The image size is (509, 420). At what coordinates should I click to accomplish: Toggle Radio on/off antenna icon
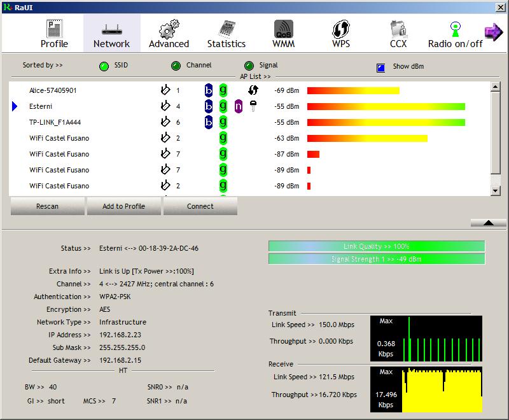(455, 30)
